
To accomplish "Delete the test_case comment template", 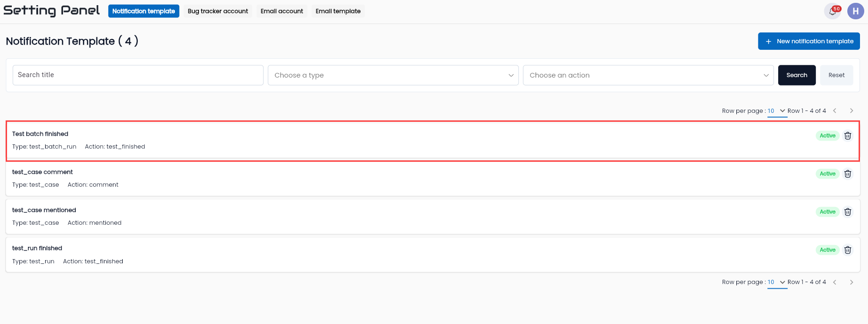I will [847, 174].
